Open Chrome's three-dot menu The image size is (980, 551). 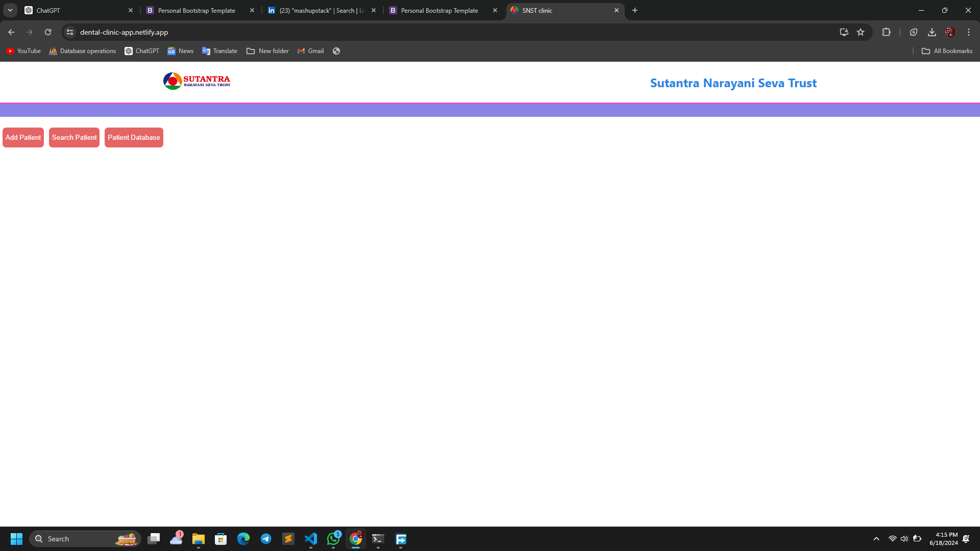pyautogui.click(x=969, y=32)
